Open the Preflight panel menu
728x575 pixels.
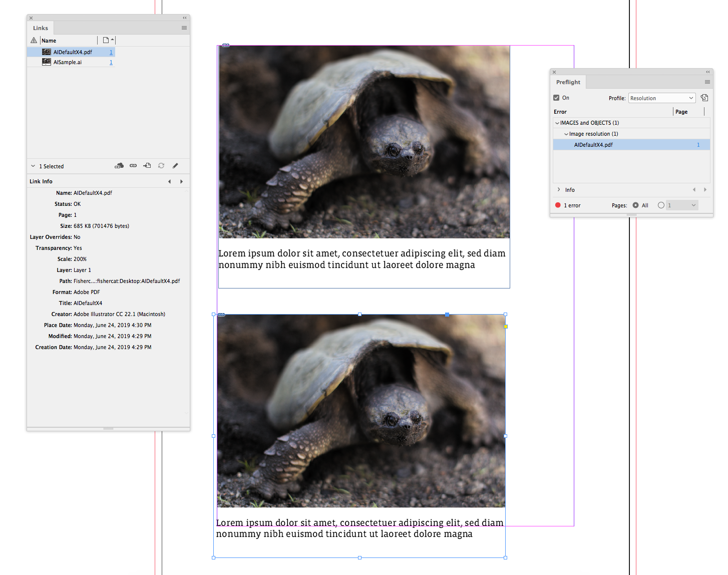[707, 82]
